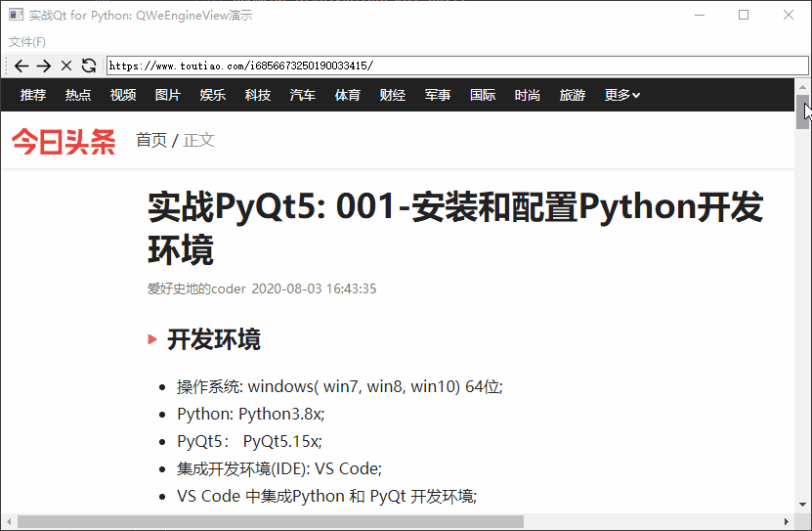Click the Python3.8x list item

(x=251, y=414)
